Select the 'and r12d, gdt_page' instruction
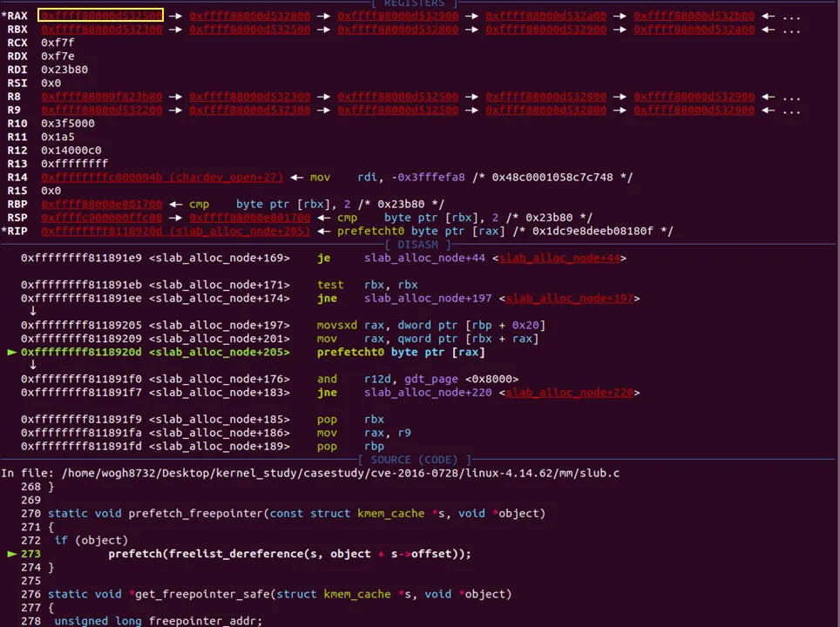This screenshot has width=840, height=627. click(x=418, y=379)
